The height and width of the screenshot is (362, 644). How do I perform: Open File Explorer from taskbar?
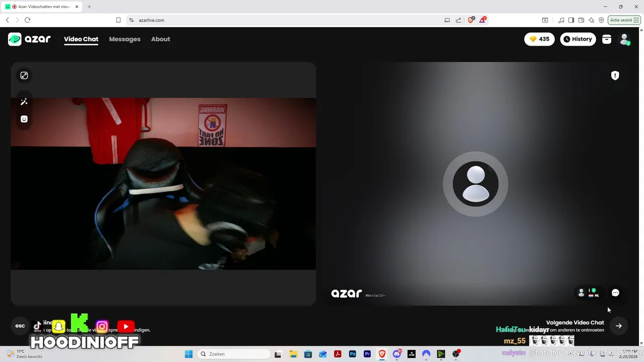[x=293, y=354]
